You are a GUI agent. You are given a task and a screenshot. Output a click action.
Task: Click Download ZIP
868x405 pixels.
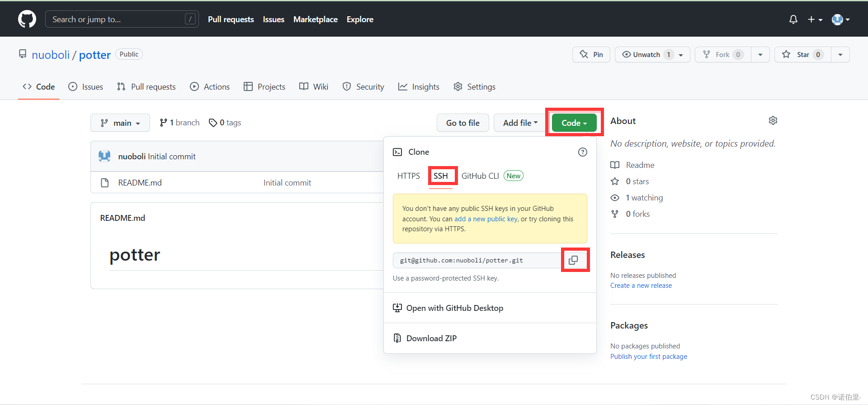(x=431, y=338)
